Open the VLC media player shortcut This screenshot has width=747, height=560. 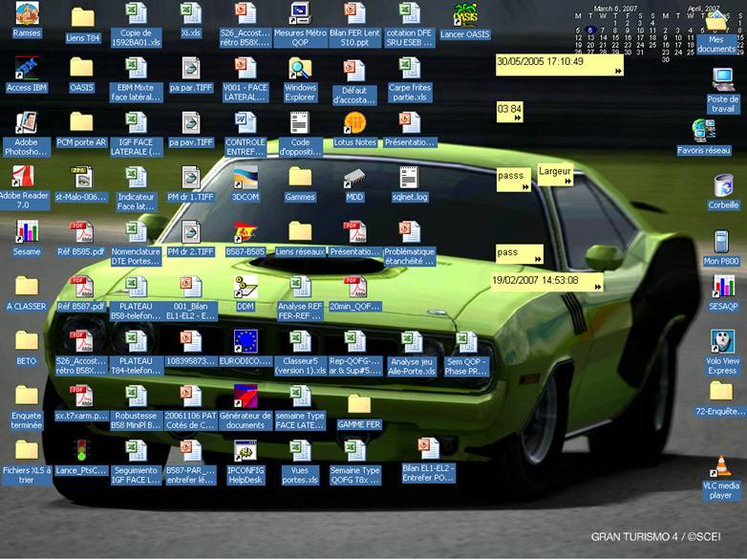(722, 467)
